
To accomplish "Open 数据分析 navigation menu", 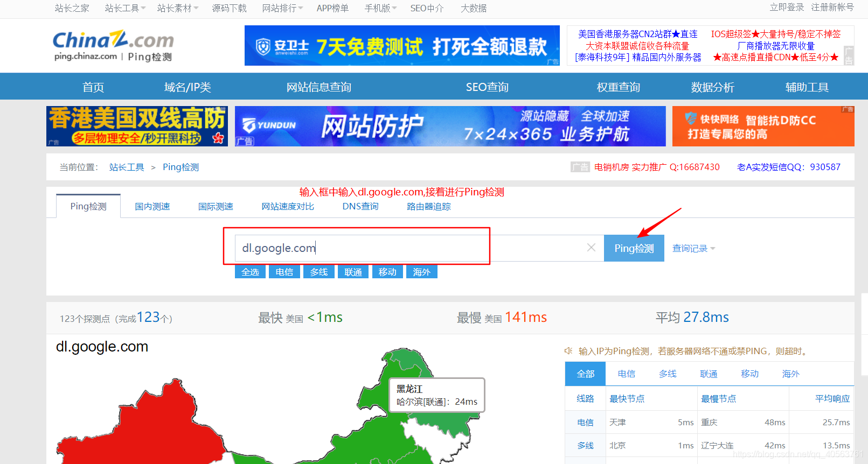I will point(713,87).
